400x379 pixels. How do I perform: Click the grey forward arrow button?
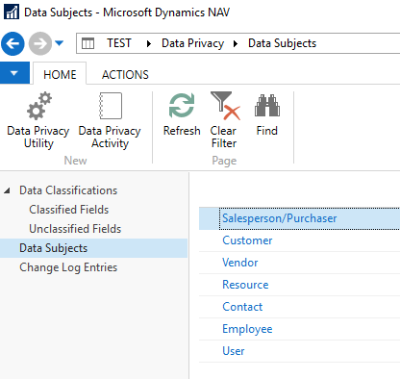tap(40, 43)
